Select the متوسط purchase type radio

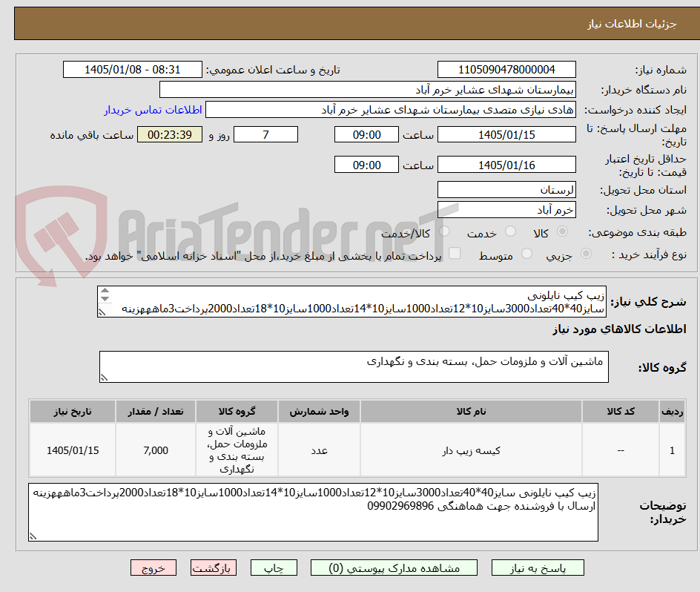coord(526,254)
